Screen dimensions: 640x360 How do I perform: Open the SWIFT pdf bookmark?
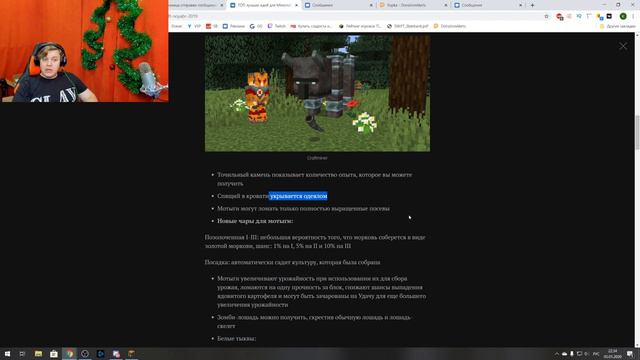click(x=408, y=26)
